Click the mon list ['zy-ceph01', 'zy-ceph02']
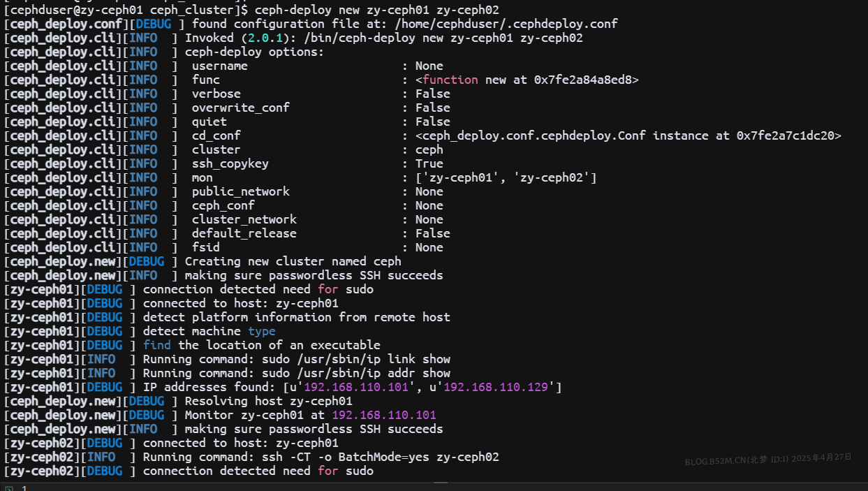The height and width of the screenshot is (491, 868). point(506,177)
